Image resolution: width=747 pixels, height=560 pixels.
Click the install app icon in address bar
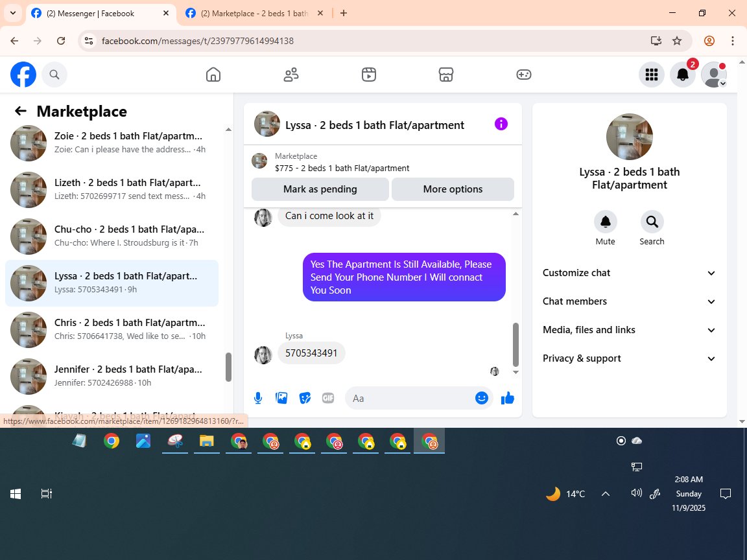click(x=656, y=41)
